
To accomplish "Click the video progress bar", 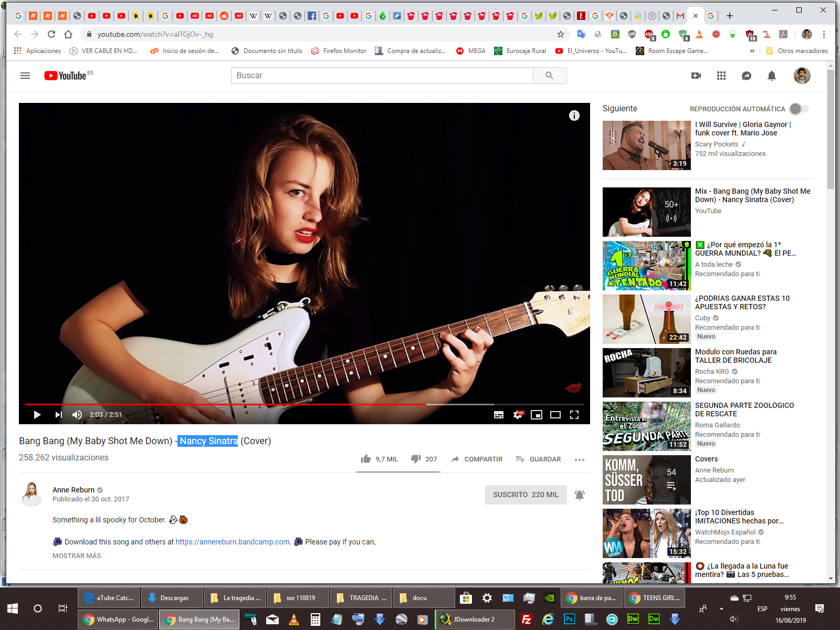I will 315,404.
